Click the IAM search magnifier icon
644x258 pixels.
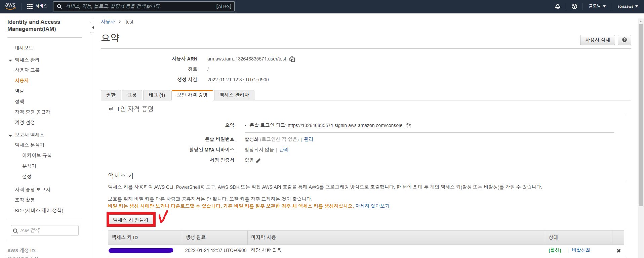pyautogui.click(x=15, y=231)
